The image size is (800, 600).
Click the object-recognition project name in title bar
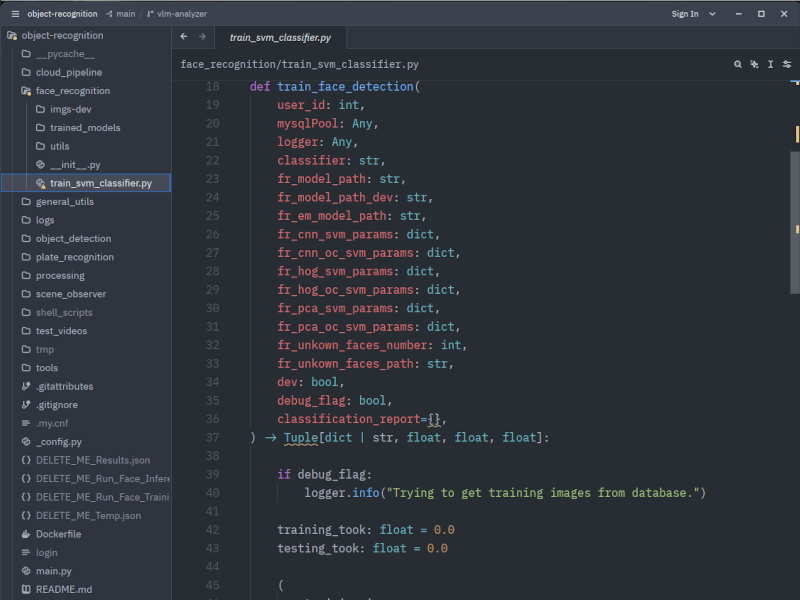(62, 14)
